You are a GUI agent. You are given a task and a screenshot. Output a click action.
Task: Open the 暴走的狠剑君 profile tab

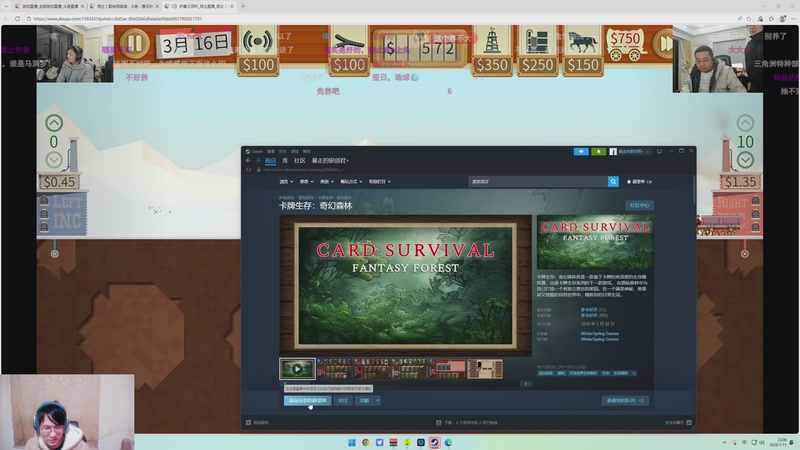pos(330,161)
